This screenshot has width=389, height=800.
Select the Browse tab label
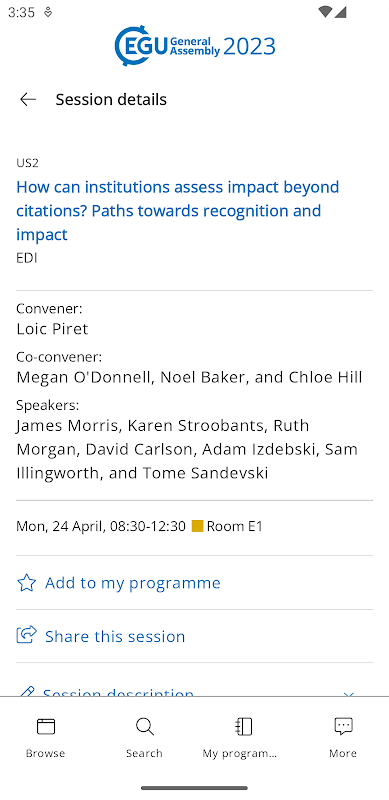pyautogui.click(x=45, y=753)
